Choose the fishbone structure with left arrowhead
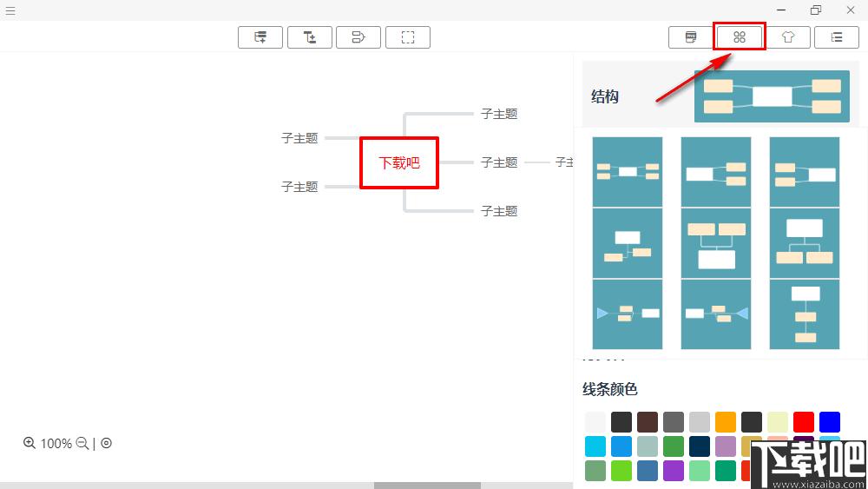868x489 pixels. point(628,314)
